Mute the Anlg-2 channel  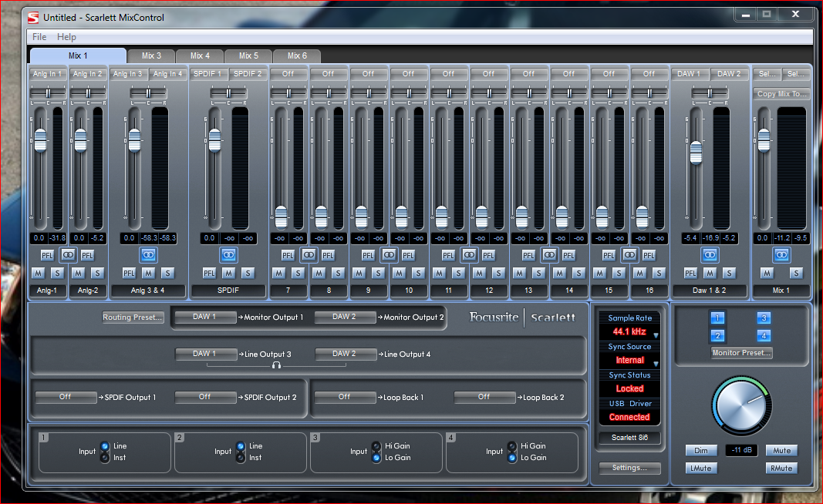coord(78,274)
